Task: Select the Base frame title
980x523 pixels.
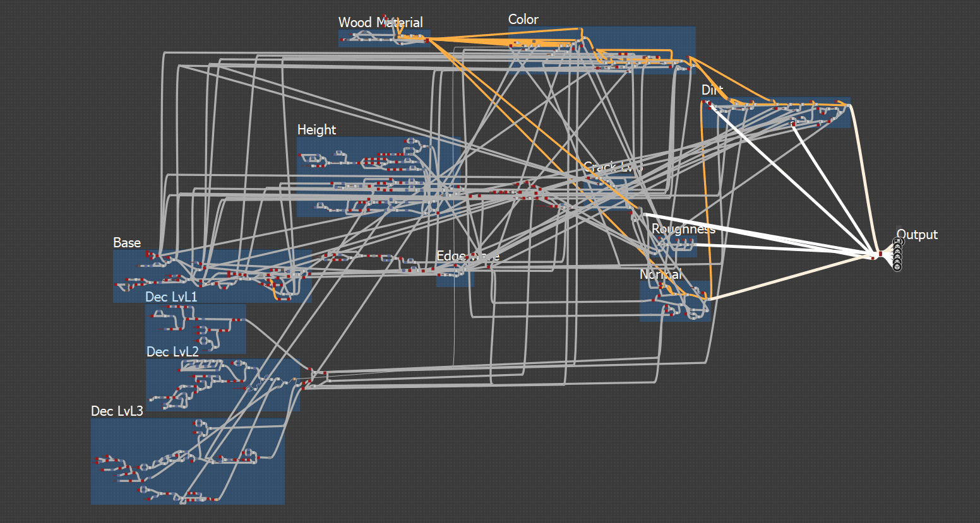Action: pyautogui.click(x=127, y=243)
